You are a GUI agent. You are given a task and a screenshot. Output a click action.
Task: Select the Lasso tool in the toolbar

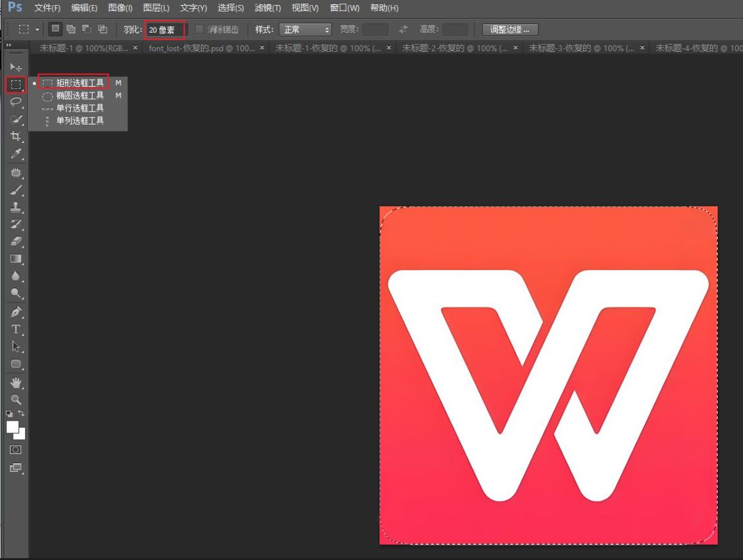pyautogui.click(x=16, y=102)
